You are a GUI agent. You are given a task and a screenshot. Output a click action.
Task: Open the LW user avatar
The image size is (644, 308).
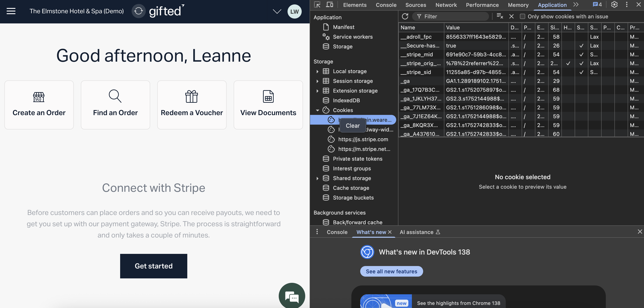pyautogui.click(x=294, y=11)
